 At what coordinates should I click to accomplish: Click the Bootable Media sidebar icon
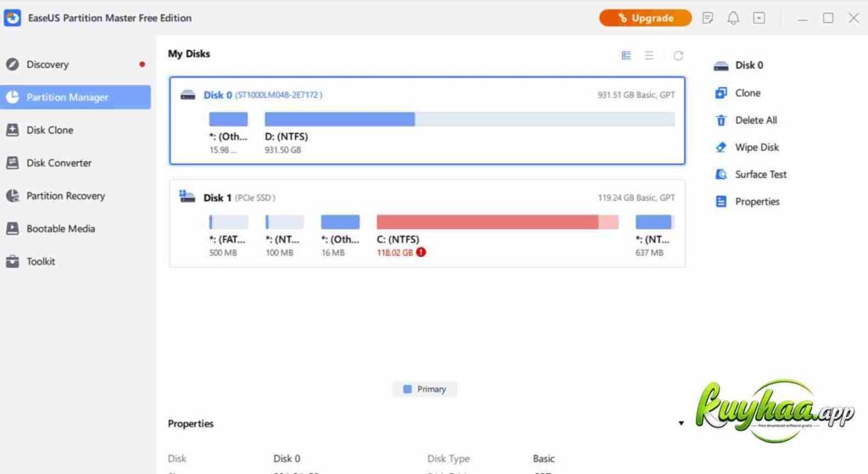[12, 228]
